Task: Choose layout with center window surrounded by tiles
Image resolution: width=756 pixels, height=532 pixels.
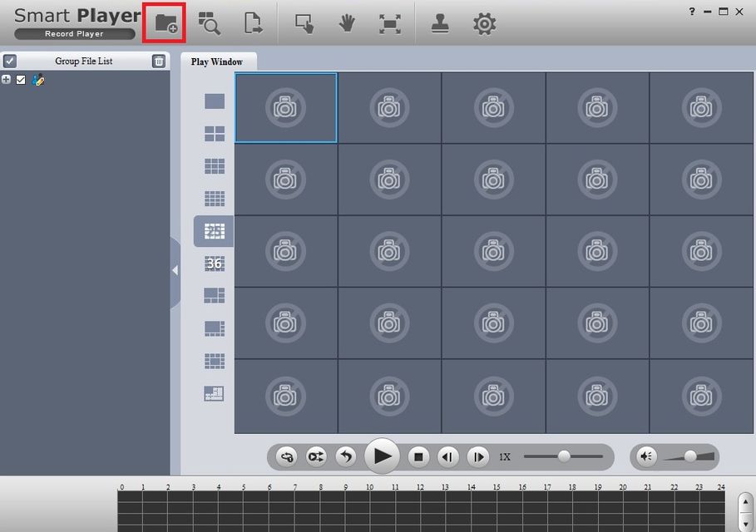Action: pos(215,361)
